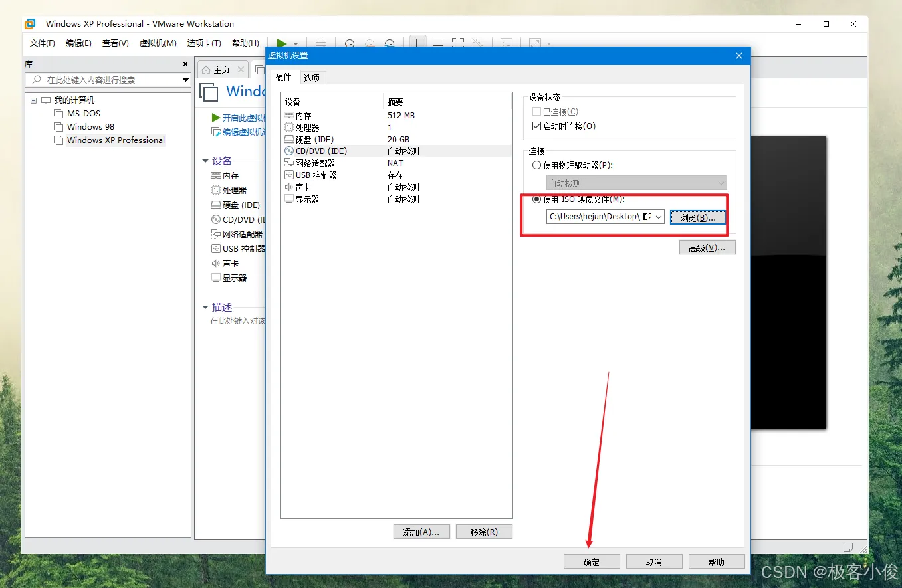Screen dimensions: 902x588
Task: Open the dropdown arrow beside the power-on button
Action: [296, 44]
